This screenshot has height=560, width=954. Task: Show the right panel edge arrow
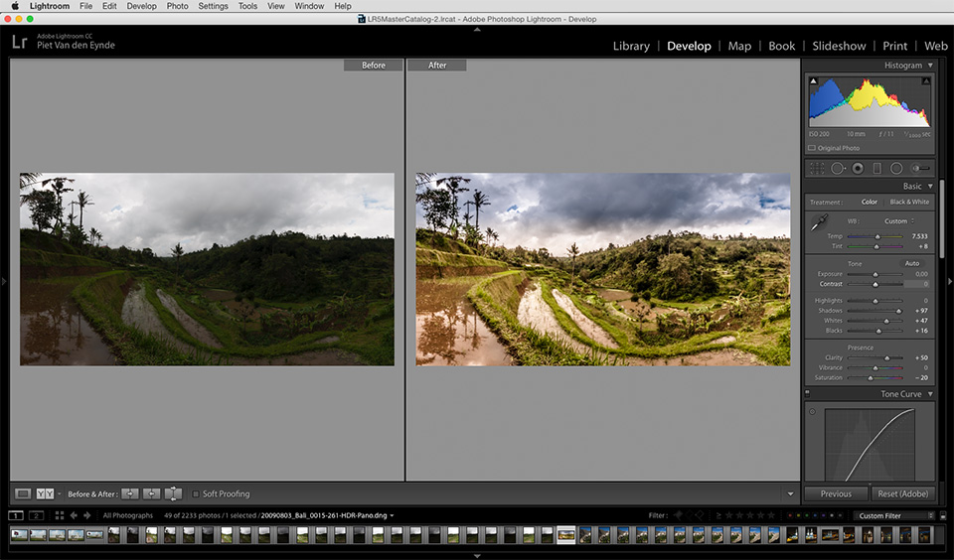pos(950,281)
